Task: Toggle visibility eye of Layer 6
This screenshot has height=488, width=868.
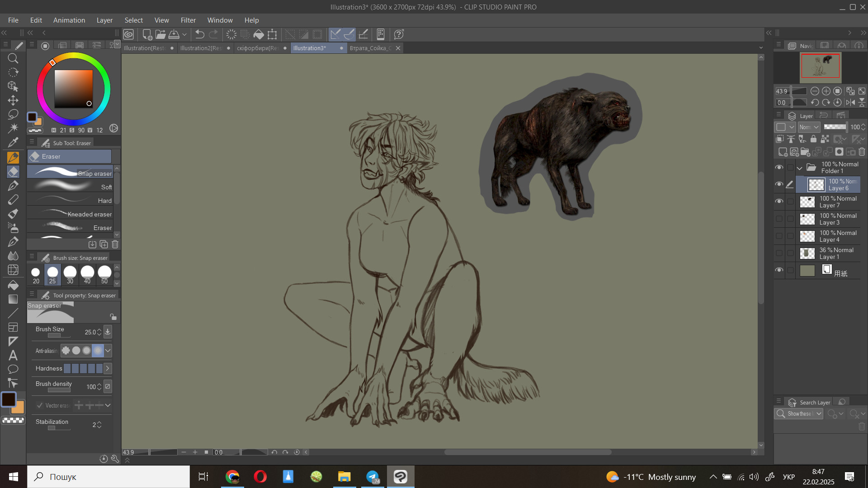Action: pyautogui.click(x=779, y=184)
